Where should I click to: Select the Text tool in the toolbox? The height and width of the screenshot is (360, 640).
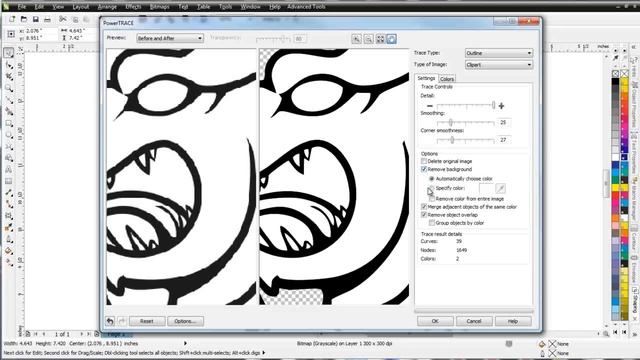pos(9,169)
